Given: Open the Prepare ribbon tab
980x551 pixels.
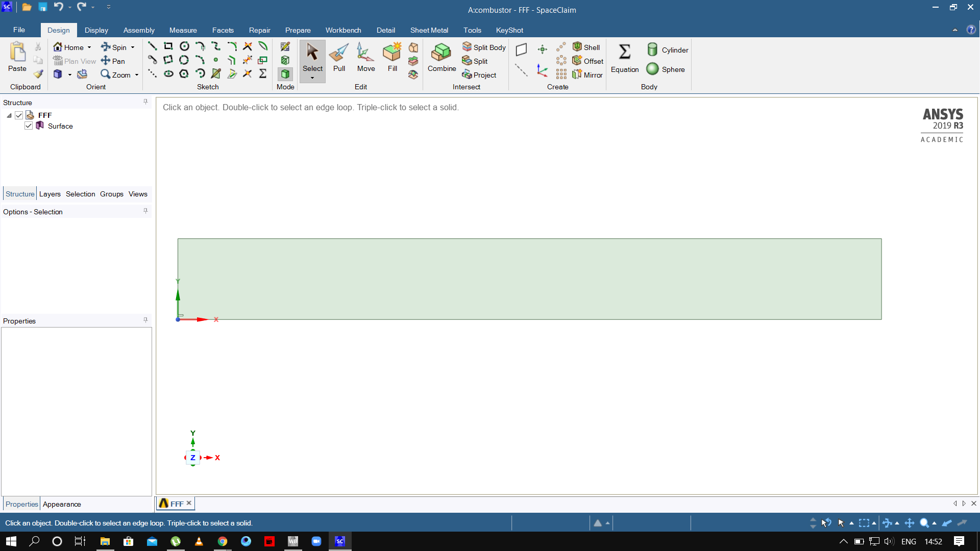Looking at the screenshot, I should (298, 30).
